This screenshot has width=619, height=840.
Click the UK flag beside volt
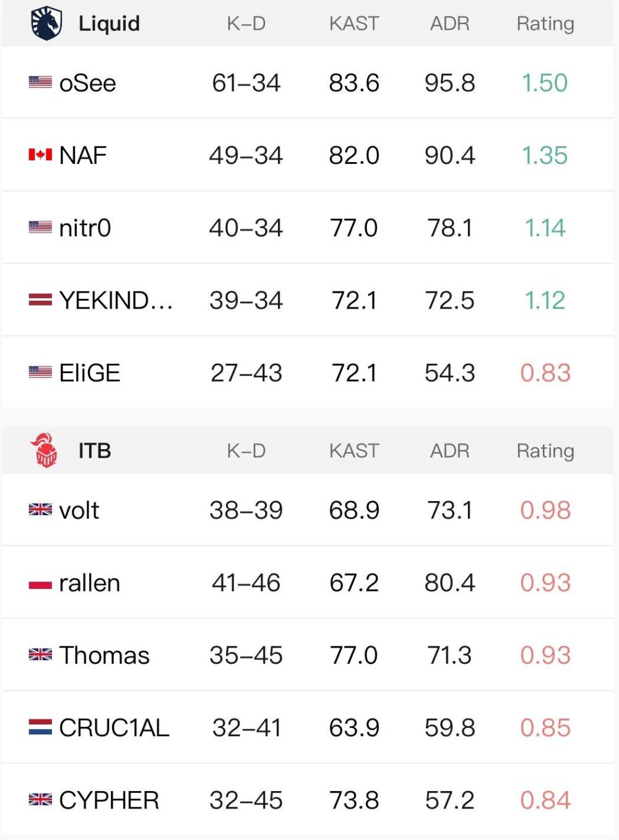(x=40, y=510)
